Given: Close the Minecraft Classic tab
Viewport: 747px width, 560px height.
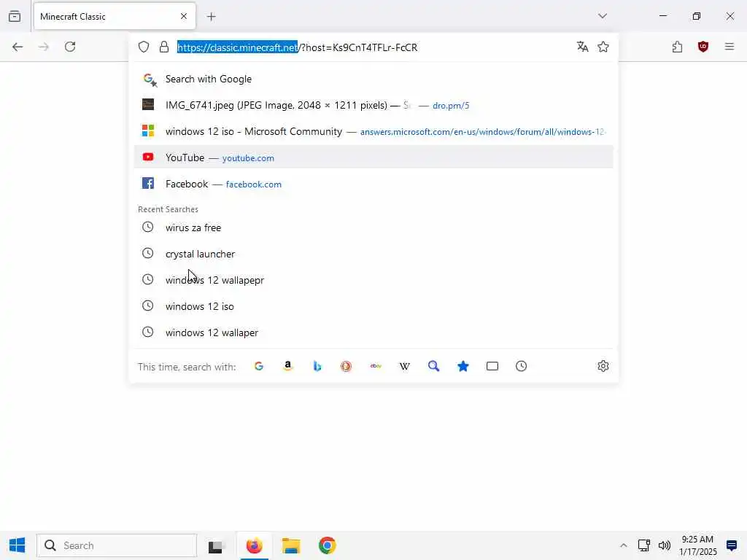Looking at the screenshot, I should [x=184, y=16].
